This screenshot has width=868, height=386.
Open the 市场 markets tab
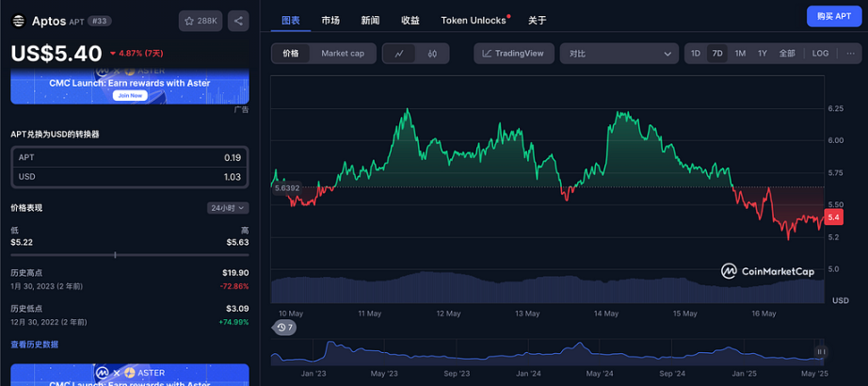[330, 21]
